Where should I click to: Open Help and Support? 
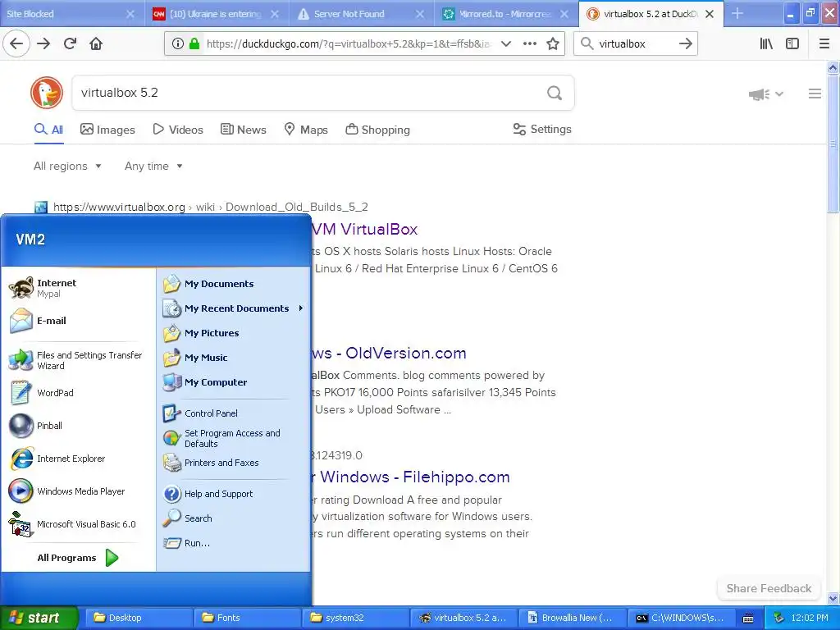pyautogui.click(x=234, y=494)
